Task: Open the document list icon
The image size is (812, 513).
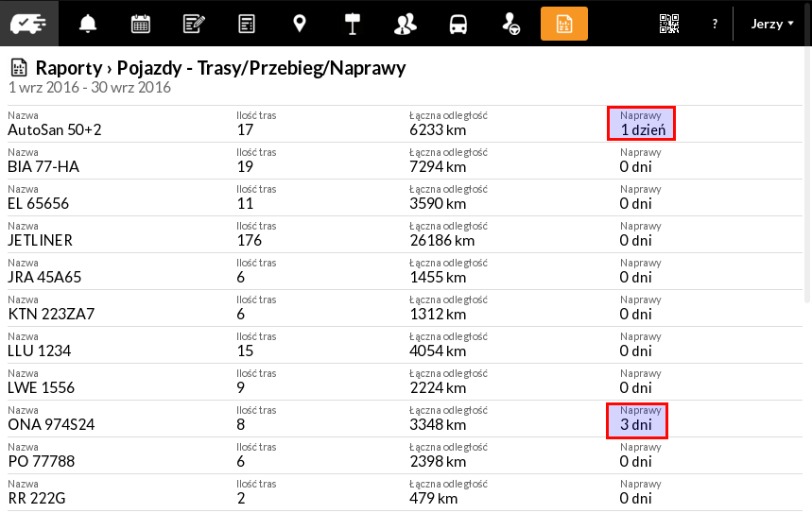Action: (247, 24)
